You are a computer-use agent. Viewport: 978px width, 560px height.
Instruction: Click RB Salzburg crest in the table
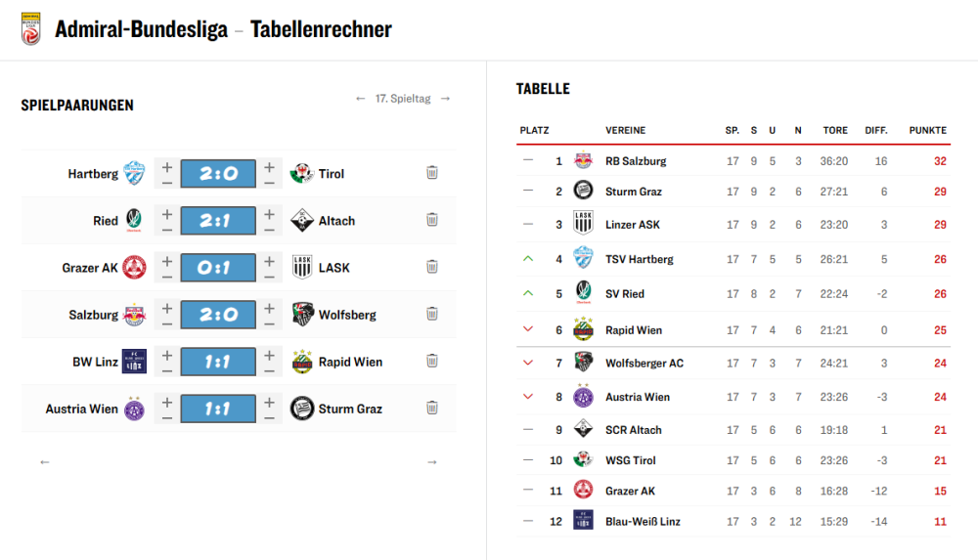tap(584, 161)
